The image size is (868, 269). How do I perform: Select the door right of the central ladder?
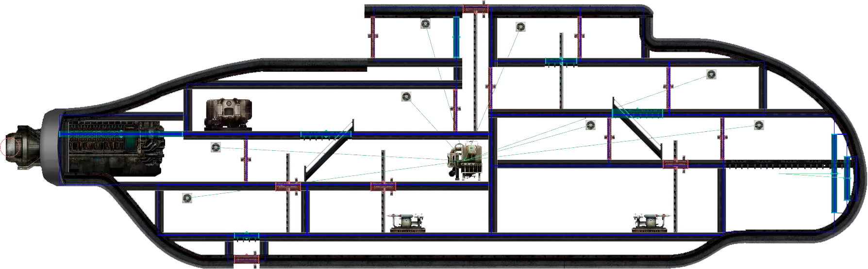tap(490, 88)
